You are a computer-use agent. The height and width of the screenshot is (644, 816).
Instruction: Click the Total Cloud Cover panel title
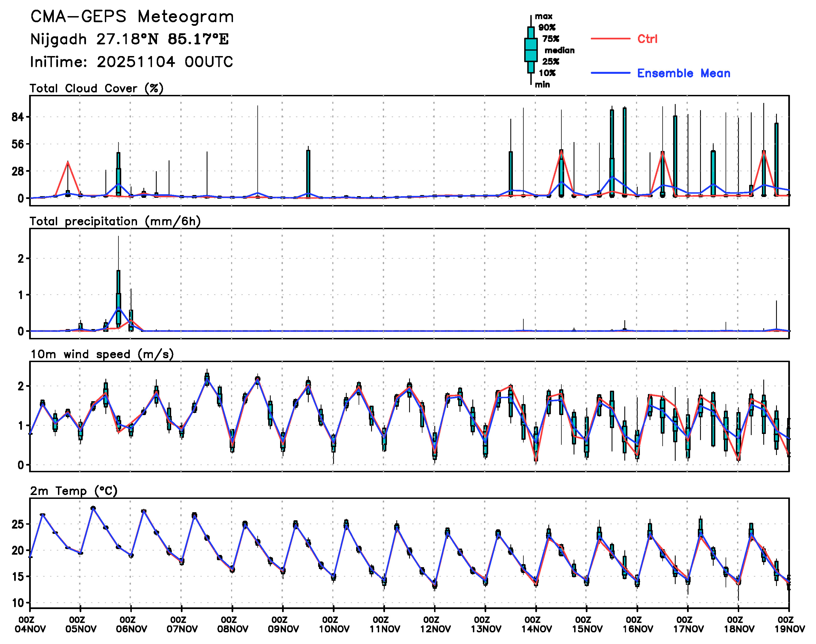pos(97,89)
